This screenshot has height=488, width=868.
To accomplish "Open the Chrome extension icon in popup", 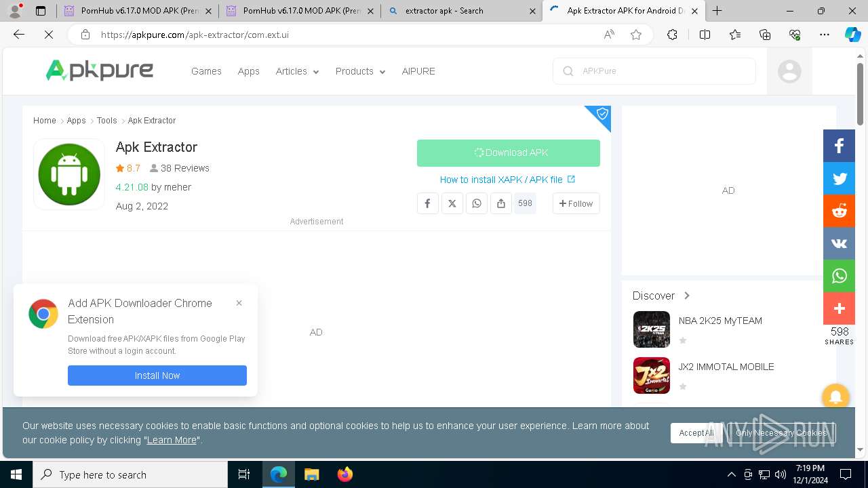I will pyautogui.click(x=43, y=314).
